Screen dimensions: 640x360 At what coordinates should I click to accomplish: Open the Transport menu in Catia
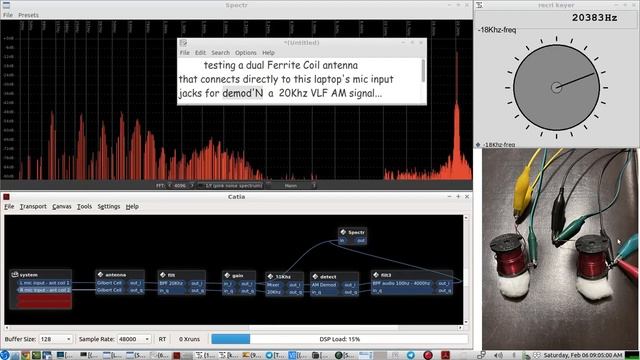coord(33,207)
